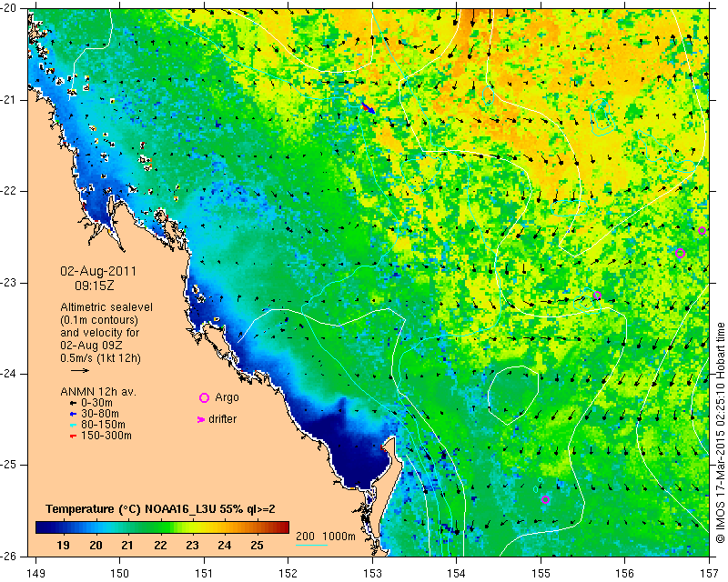Click the '150-300m' depth label
Image resolution: width=728 pixels, height=582 pixels.
click(x=106, y=436)
